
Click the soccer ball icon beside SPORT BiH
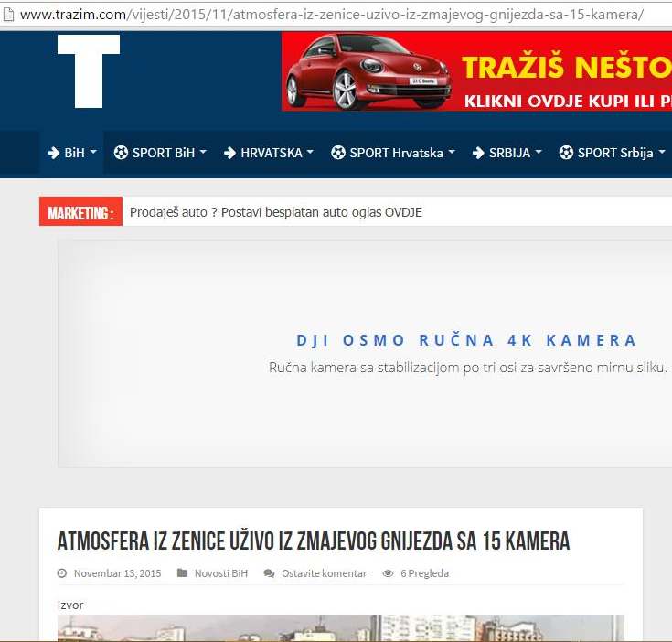click(x=121, y=153)
